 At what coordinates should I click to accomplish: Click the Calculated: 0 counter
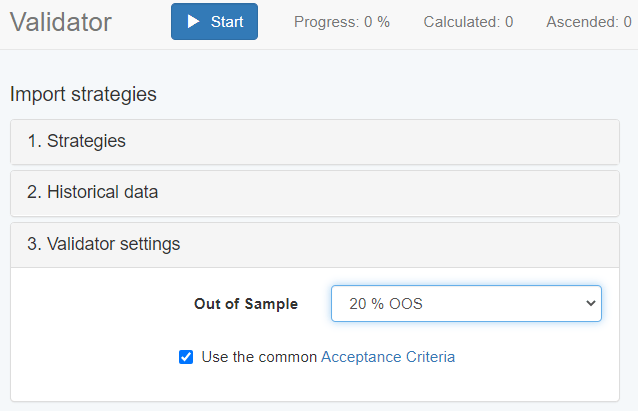coord(468,22)
